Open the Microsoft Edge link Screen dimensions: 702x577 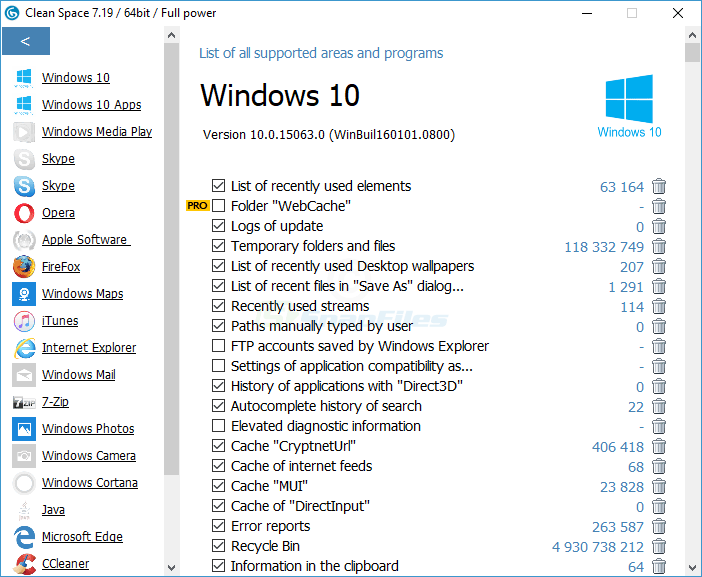82,537
